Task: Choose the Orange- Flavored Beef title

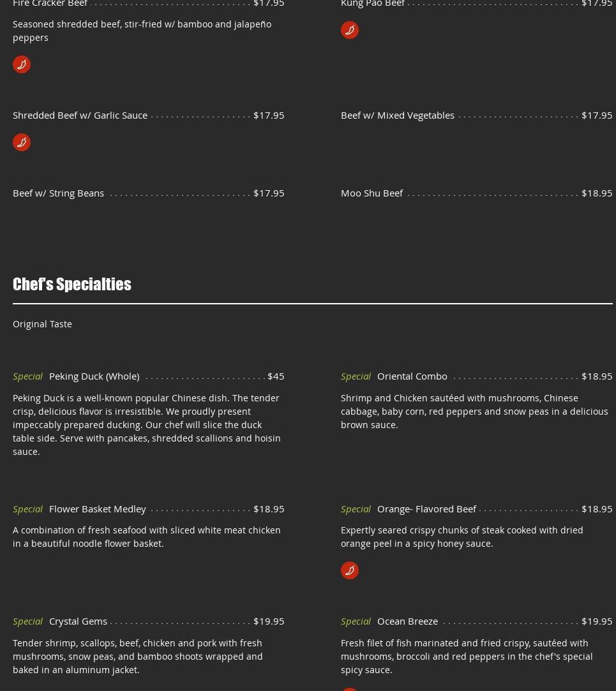Action: (x=427, y=509)
